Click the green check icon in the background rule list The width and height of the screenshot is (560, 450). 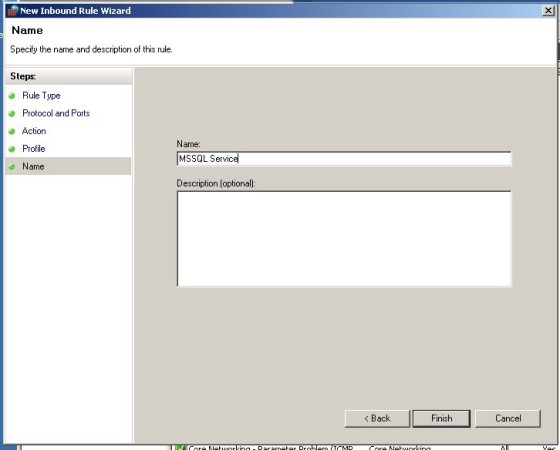(x=181, y=447)
